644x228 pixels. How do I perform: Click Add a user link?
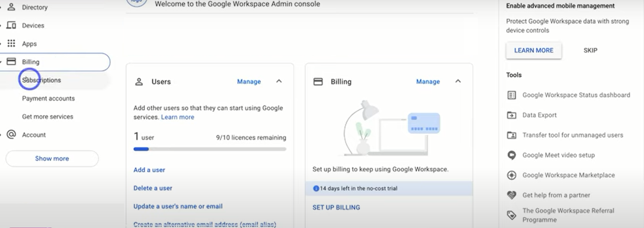coord(149,170)
